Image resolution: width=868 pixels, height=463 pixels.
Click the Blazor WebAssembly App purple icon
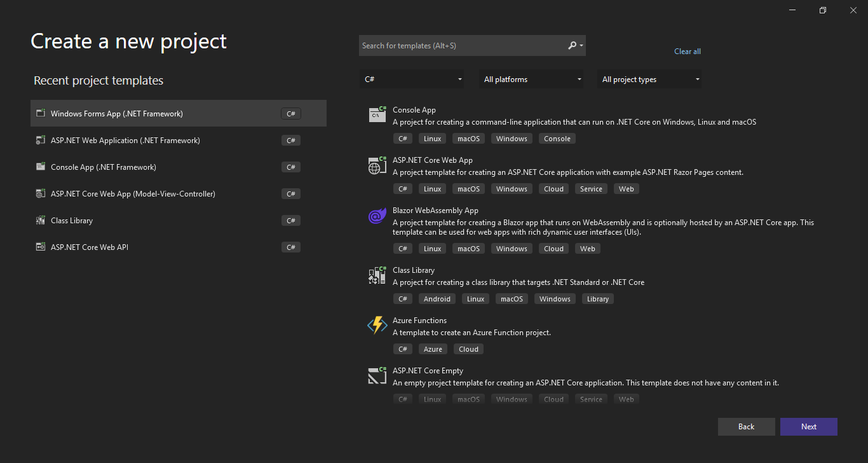(x=377, y=216)
